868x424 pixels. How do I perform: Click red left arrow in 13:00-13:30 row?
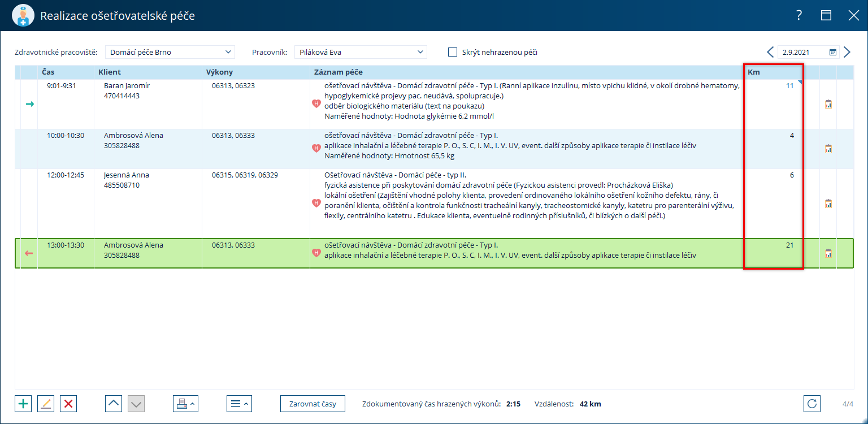(29, 253)
